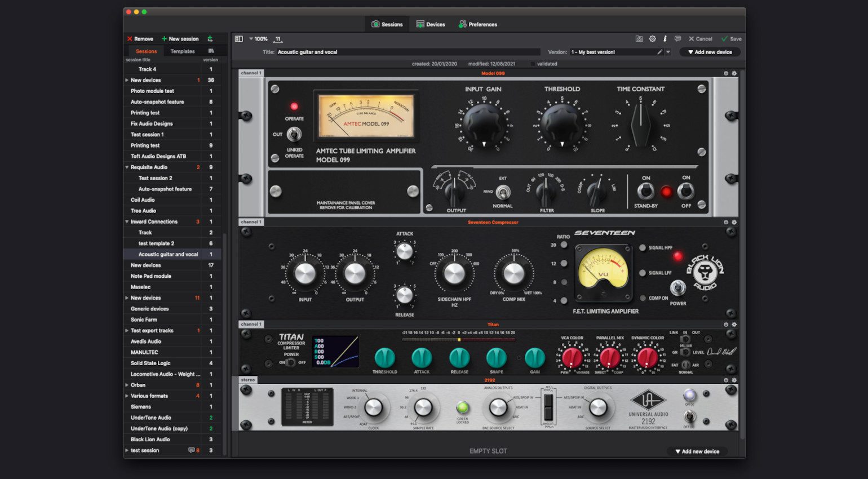Click the library books icon beside Templates
Screen dimensions: 868x479
[211, 51]
